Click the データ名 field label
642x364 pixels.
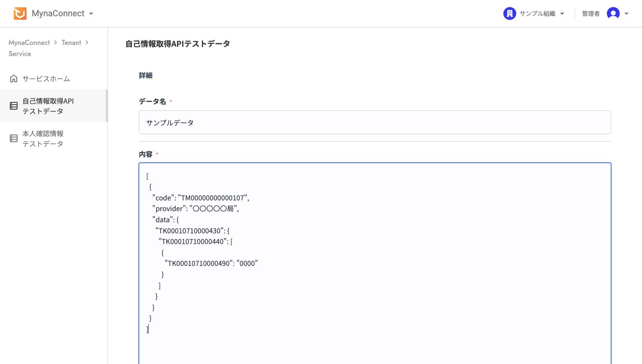(152, 101)
